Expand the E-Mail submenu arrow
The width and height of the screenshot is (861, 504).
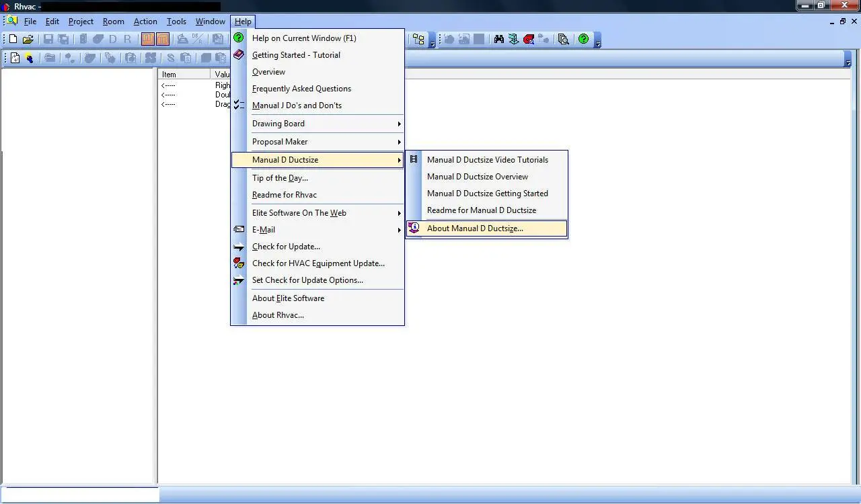(x=399, y=230)
